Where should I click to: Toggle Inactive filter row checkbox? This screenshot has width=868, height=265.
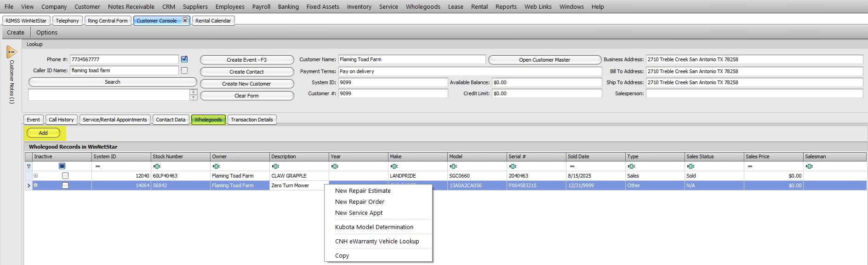(x=62, y=166)
